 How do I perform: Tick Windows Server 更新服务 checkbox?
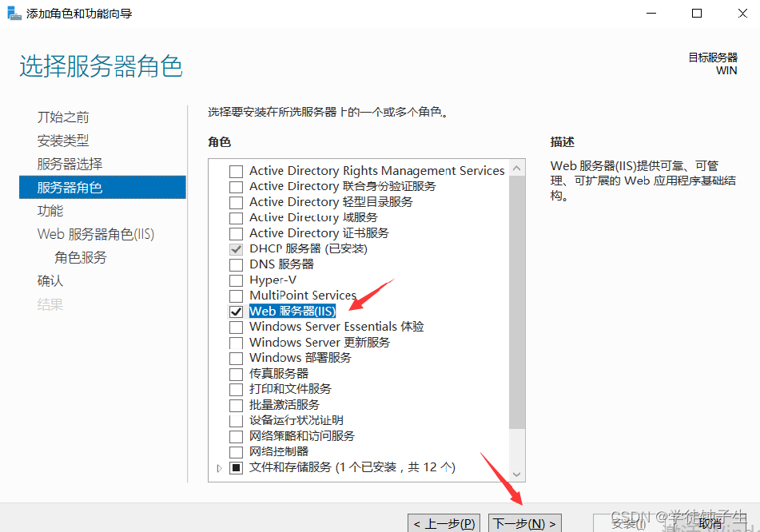pyautogui.click(x=236, y=343)
